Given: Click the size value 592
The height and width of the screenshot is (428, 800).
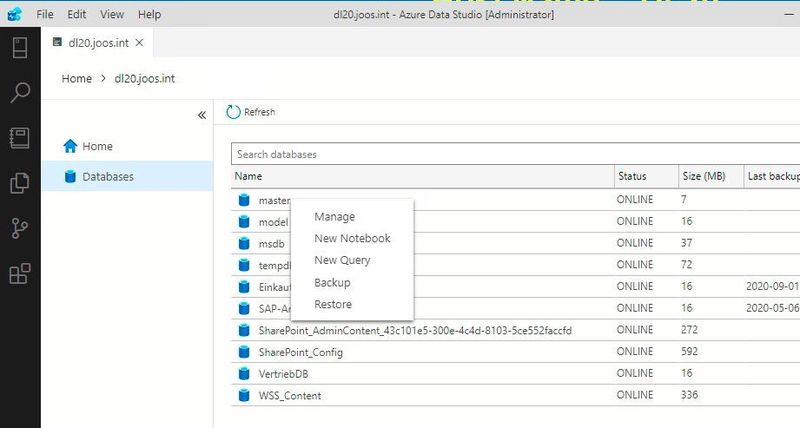Looking at the screenshot, I should pos(689,351).
